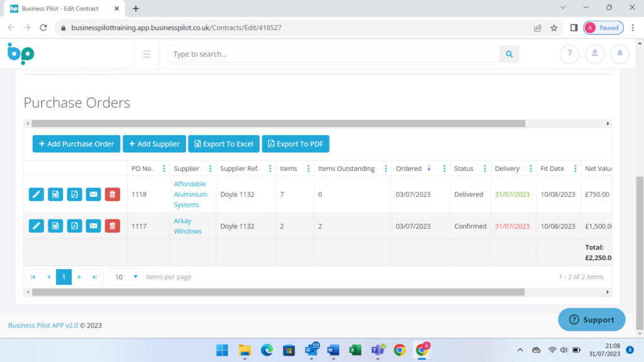
Task: Delete purchase order 1117 using trash icon
Action: pos(112,226)
